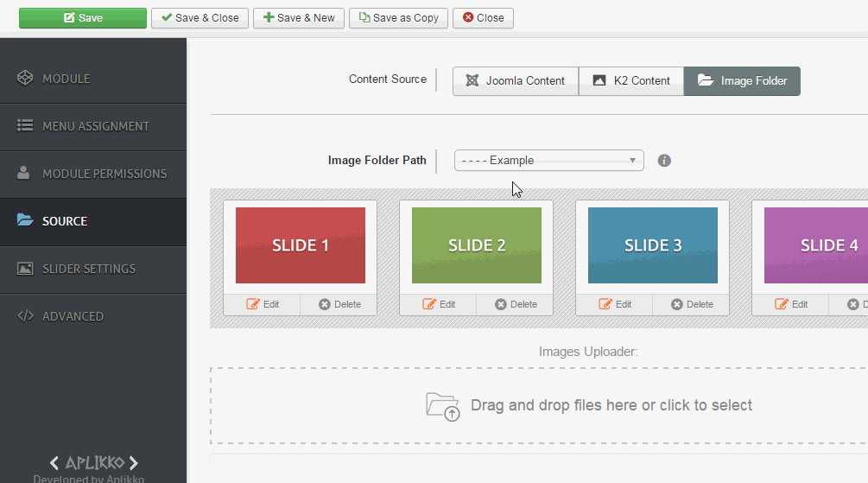Click the Slide 3 edit pencil icon
Viewport: 868px width, 483px height.
tap(605, 304)
